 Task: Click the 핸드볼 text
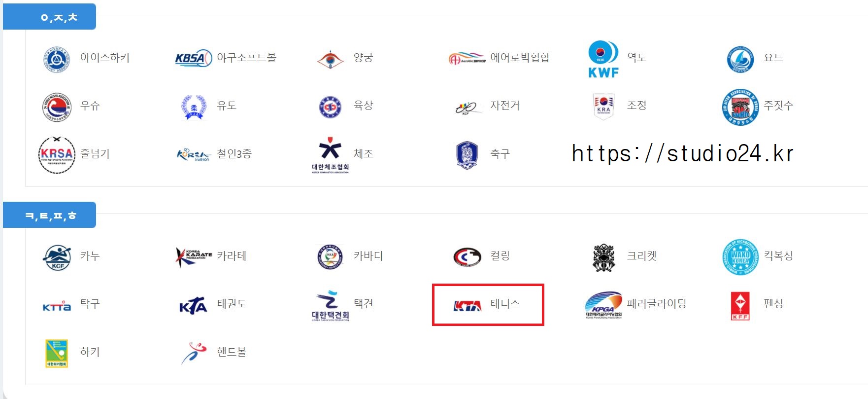pyautogui.click(x=232, y=352)
